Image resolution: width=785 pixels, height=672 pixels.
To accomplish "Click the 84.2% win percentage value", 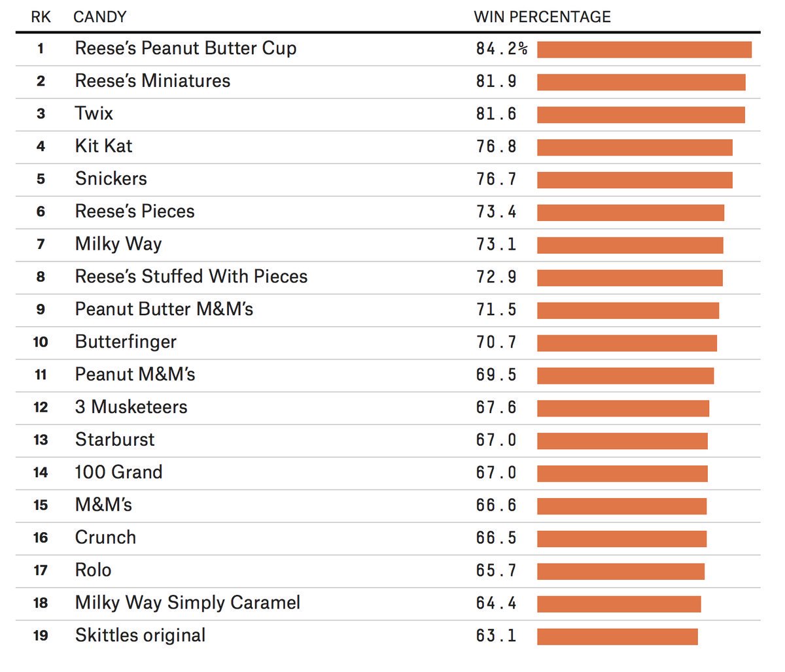I will tap(502, 48).
